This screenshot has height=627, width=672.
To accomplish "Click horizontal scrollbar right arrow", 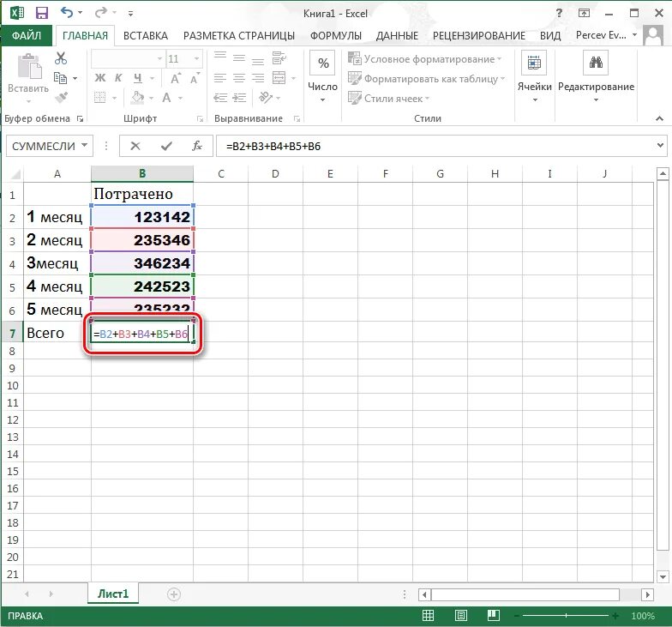I will pos(647,594).
